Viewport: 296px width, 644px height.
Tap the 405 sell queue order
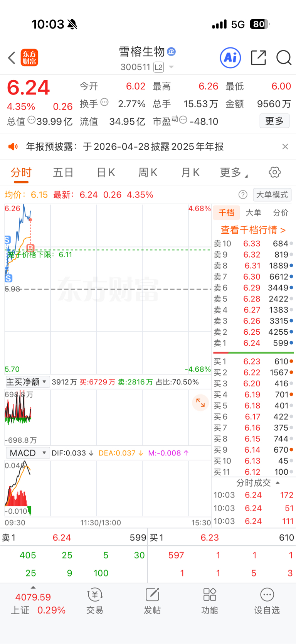click(28, 555)
